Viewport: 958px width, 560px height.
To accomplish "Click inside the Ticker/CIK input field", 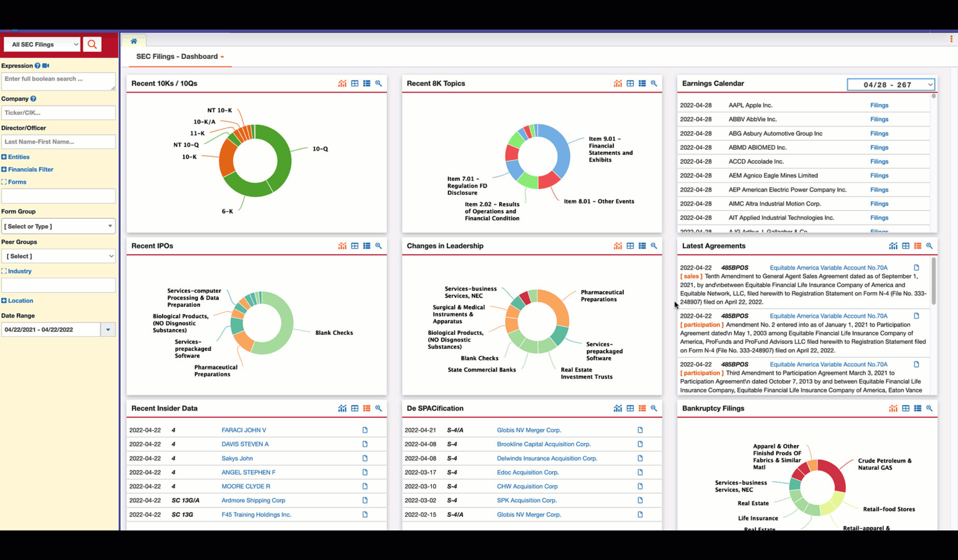I will point(58,113).
